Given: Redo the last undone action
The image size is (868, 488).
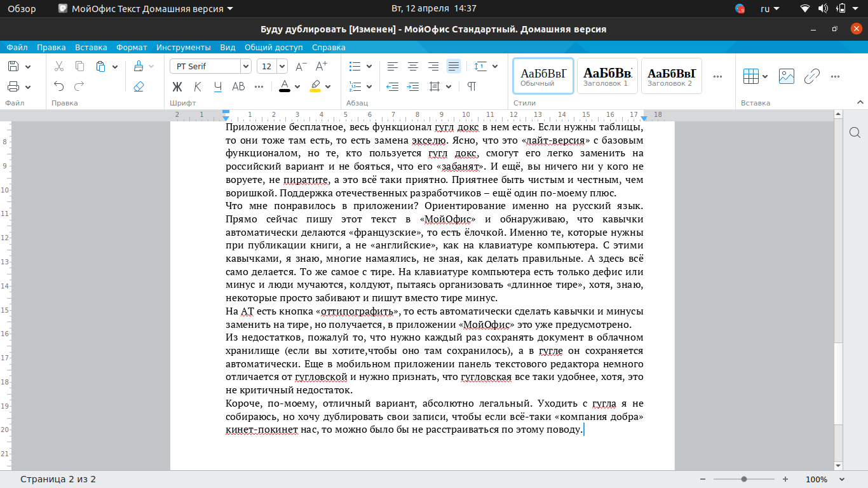Looking at the screenshot, I should click(79, 86).
